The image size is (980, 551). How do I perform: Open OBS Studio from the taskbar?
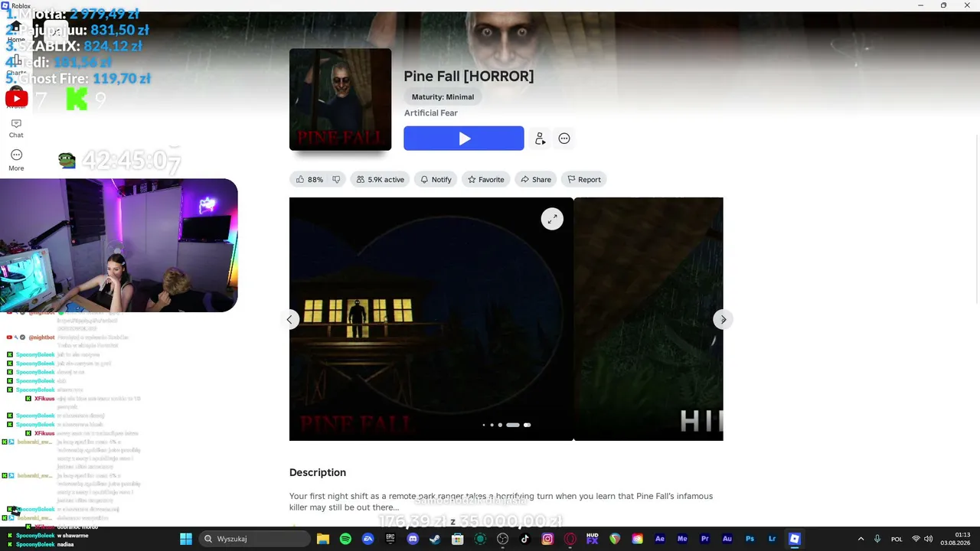(502, 539)
